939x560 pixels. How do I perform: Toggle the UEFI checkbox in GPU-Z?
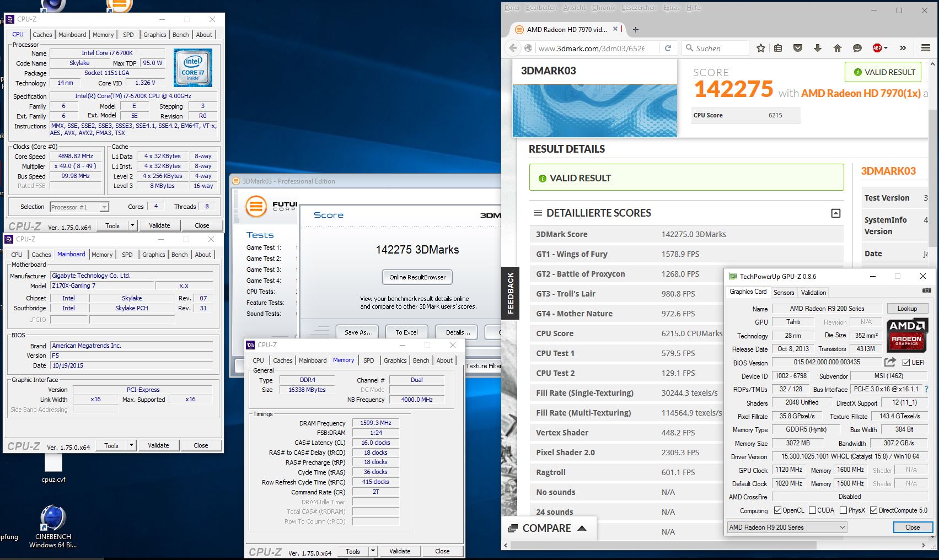coord(906,362)
